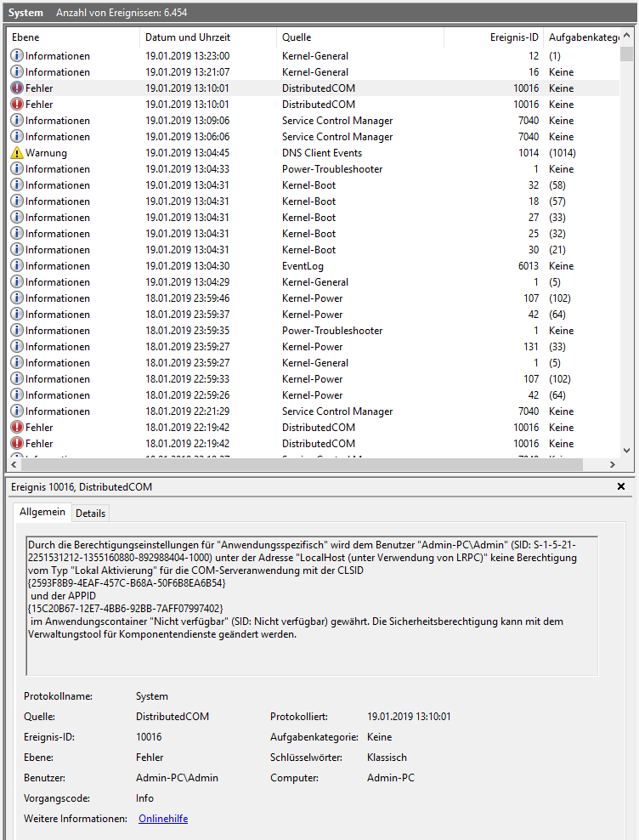This screenshot has height=840, width=639.
Task: Click the Aufgabenkategorie column header
Action: [582, 37]
